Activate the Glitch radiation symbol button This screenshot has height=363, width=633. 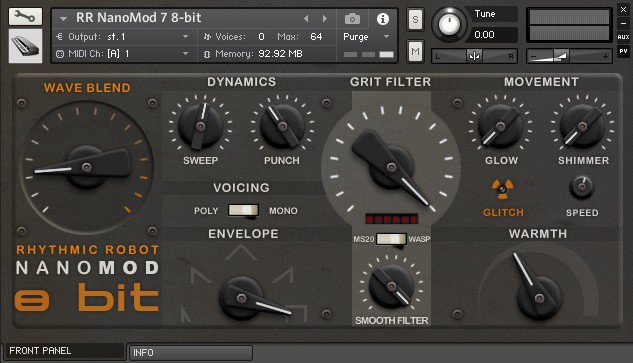(x=502, y=189)
